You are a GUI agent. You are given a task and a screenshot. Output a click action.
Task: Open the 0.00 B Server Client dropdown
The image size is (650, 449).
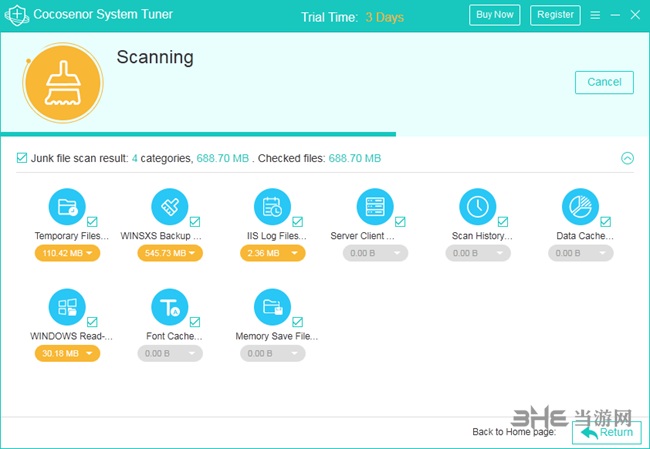pos(375,253)
